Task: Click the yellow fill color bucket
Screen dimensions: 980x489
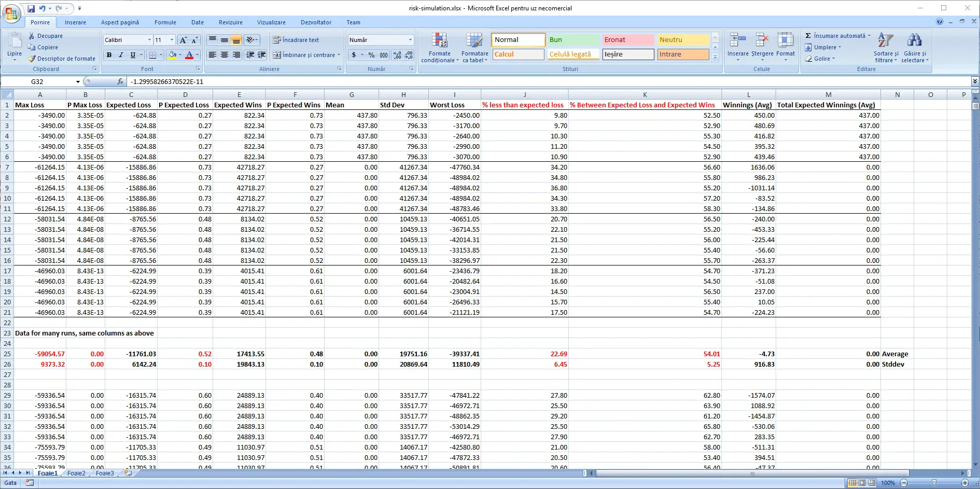Action: coord(172,55)
